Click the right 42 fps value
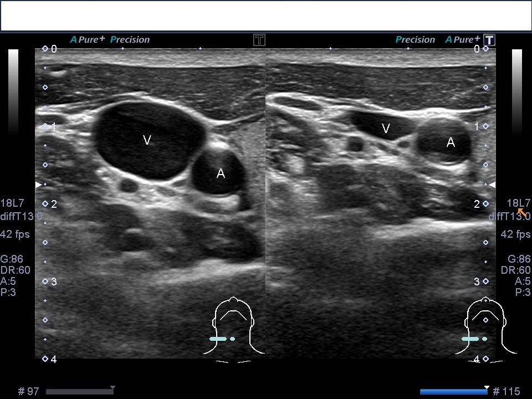532x399 pixels. pyautogui.click(x=516, y=234)
